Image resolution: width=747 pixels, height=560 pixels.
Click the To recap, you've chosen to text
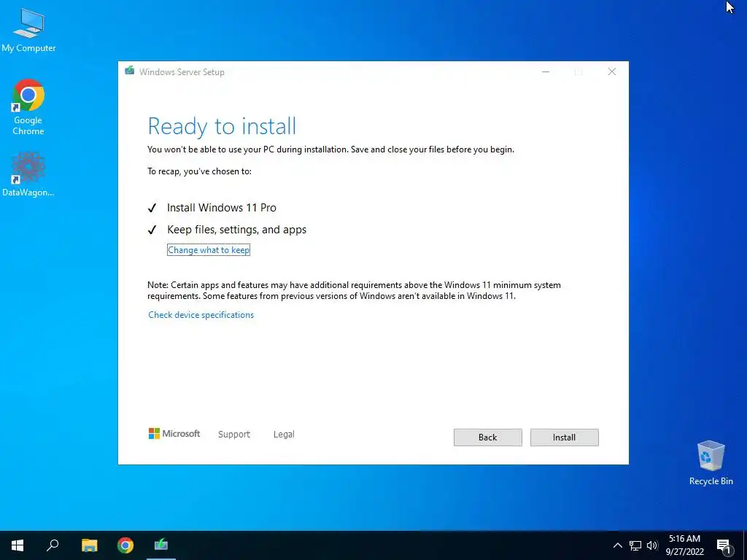199,171
